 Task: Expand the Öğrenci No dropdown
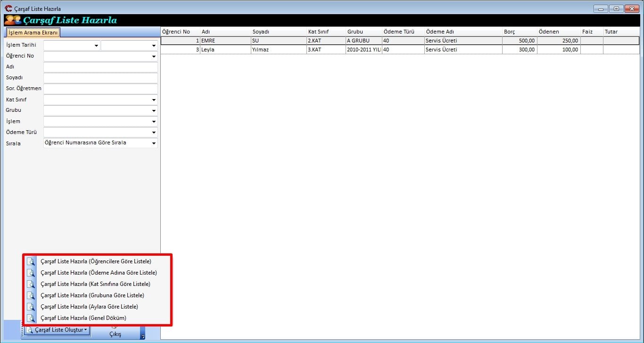(154, 57)
